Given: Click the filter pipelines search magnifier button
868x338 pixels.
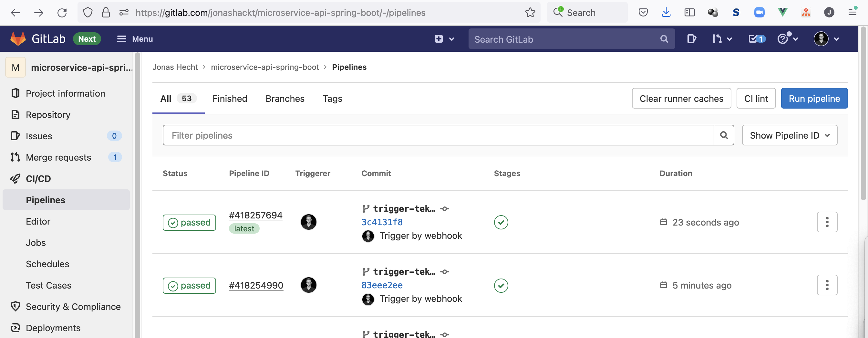Looking at the screenshot, I should [x=723, y=135].
